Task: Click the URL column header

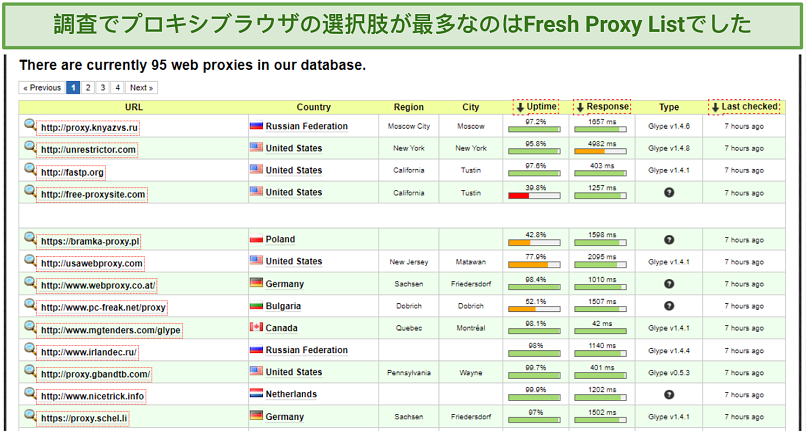Action: (x=134, y=107)
